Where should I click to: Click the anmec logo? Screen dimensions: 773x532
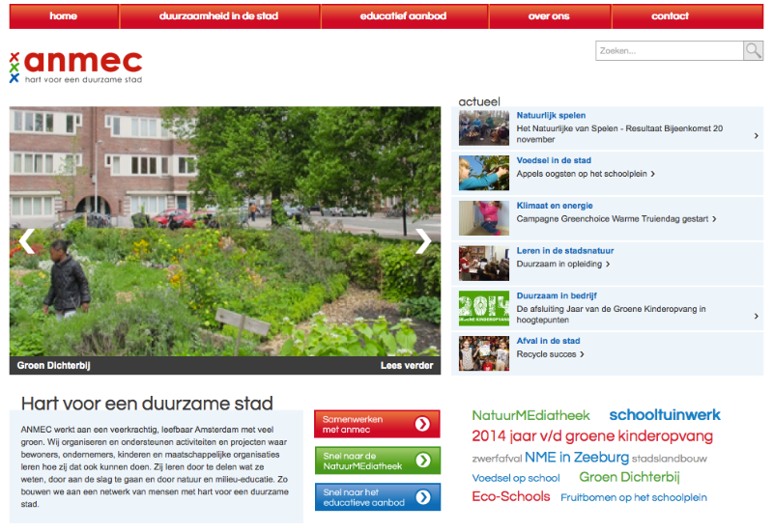pos(76,66)
